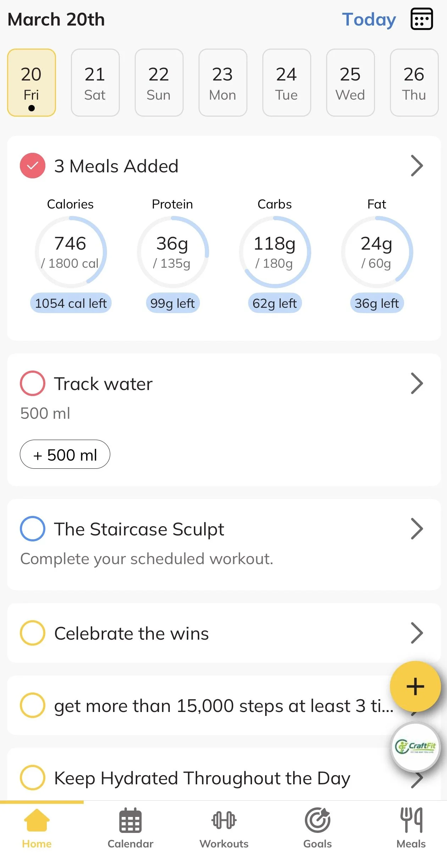Tap the Calories progress ring
The height and width of the screenshot is (868, 447).
click(71, 252)
